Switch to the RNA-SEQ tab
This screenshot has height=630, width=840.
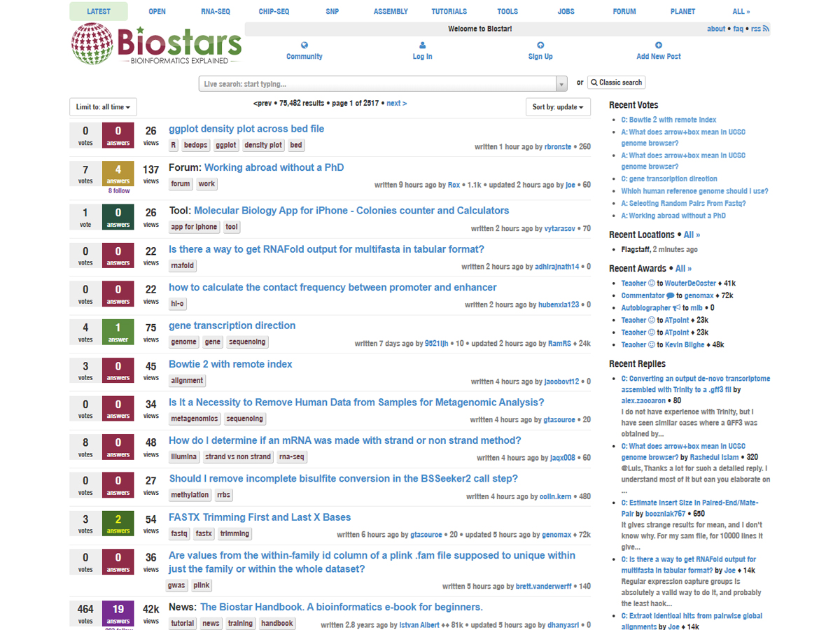coord(216,11)
